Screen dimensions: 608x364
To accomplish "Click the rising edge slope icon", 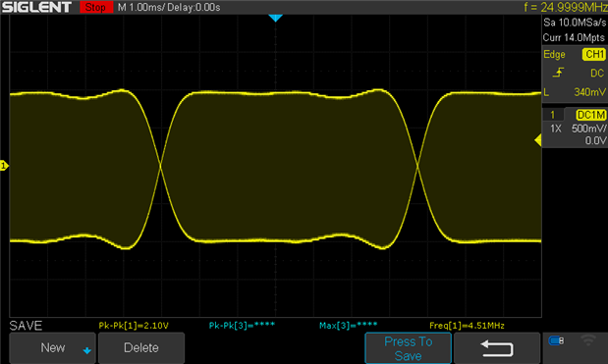I will click(x=558, y=73).
